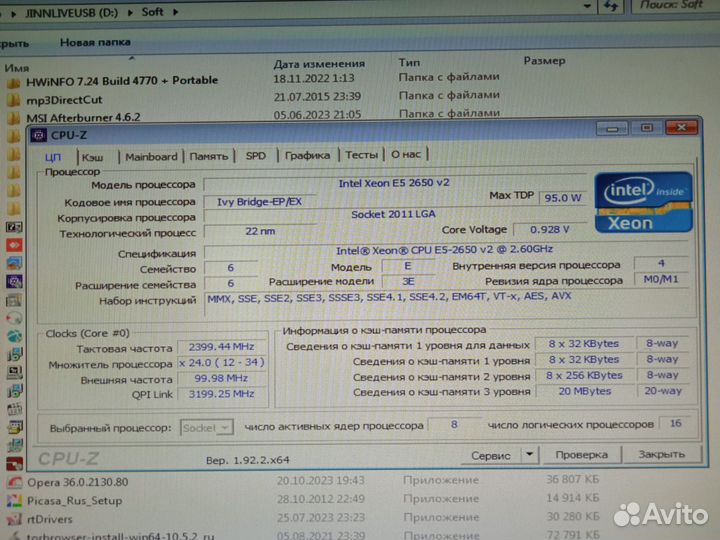Click the 22 nm technology value
The height and width of the screenshot is (540, 720).
click(x=260, y=231)
